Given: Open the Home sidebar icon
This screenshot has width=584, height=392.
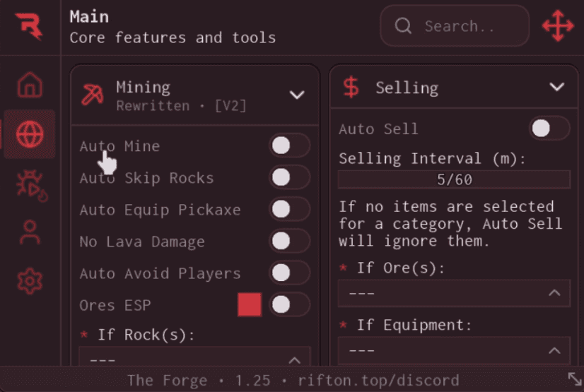Looking at the screenshot, I should coord(30,85).
